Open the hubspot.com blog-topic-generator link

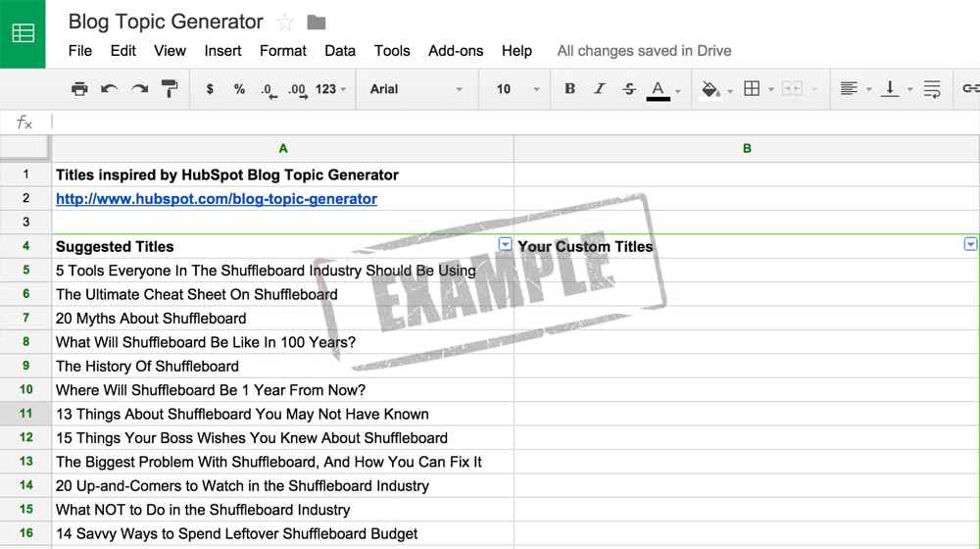[x=217, y=199]
